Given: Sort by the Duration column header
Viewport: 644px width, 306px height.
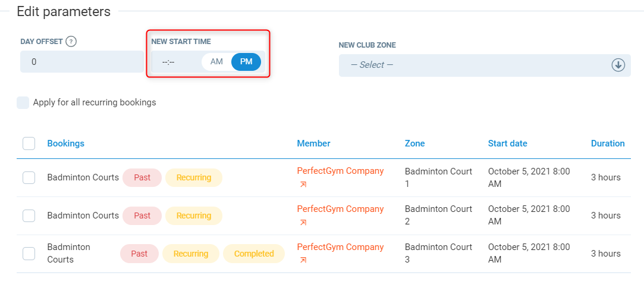Looking at the screenshot, I should coord(607,143).
